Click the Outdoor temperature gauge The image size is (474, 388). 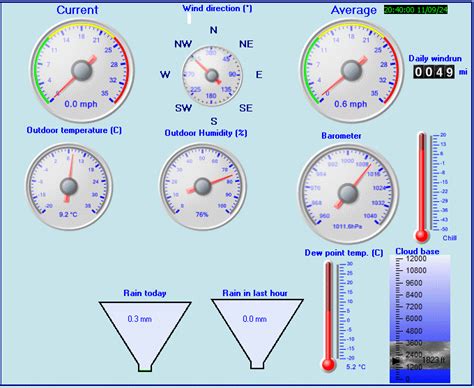pos(69,187)
